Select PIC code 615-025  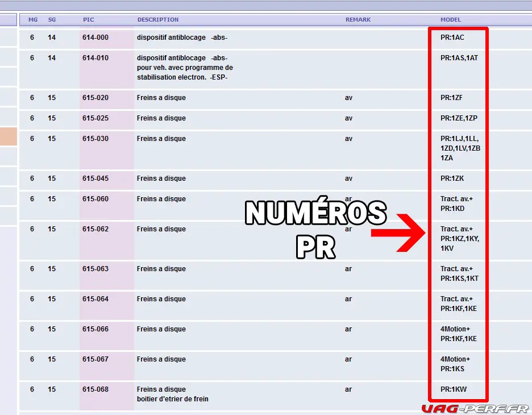point(95,118)
